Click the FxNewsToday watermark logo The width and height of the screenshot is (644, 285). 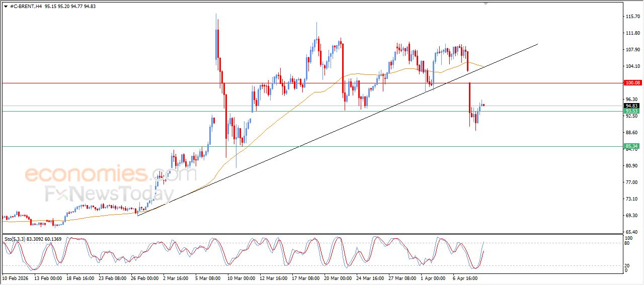109,194
